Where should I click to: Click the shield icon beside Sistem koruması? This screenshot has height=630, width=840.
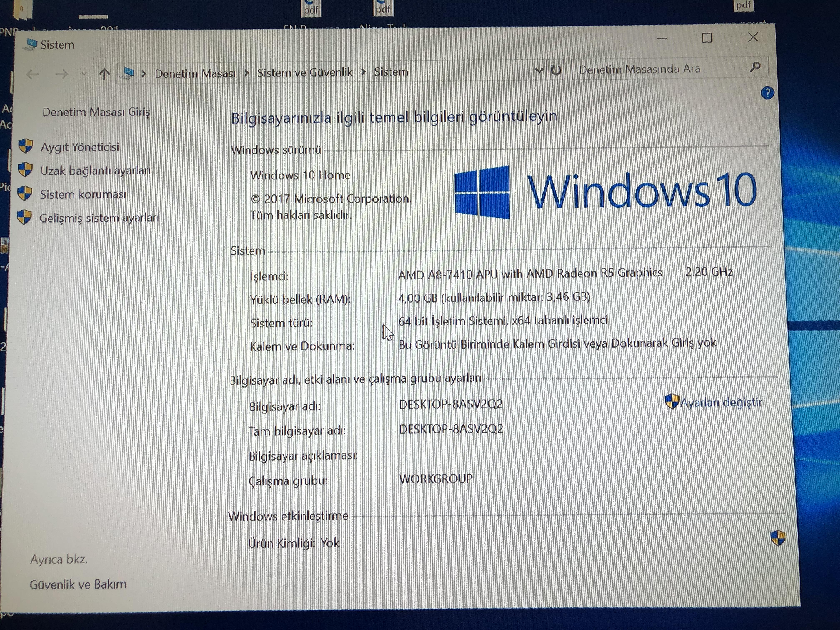pos(25,193)
